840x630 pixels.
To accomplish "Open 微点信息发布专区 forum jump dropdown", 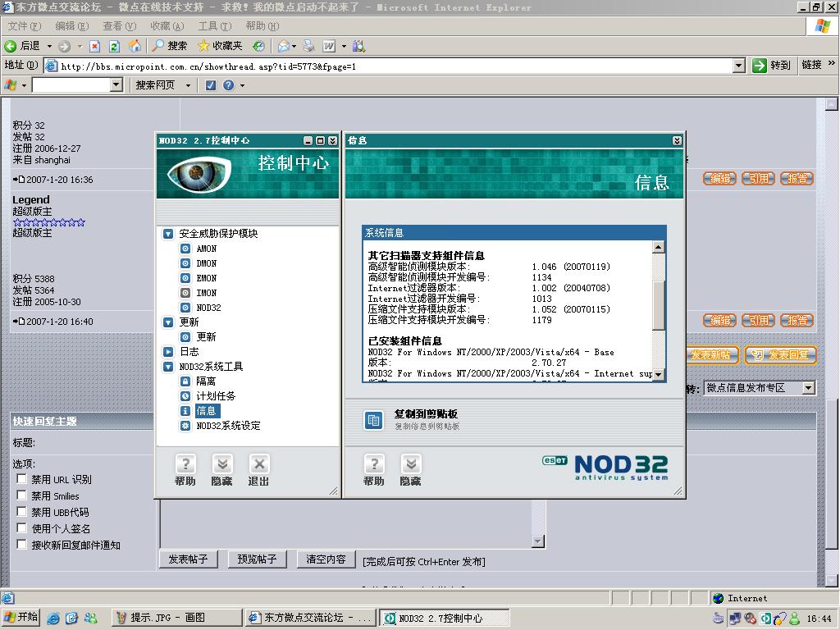I will pos(808,388).
